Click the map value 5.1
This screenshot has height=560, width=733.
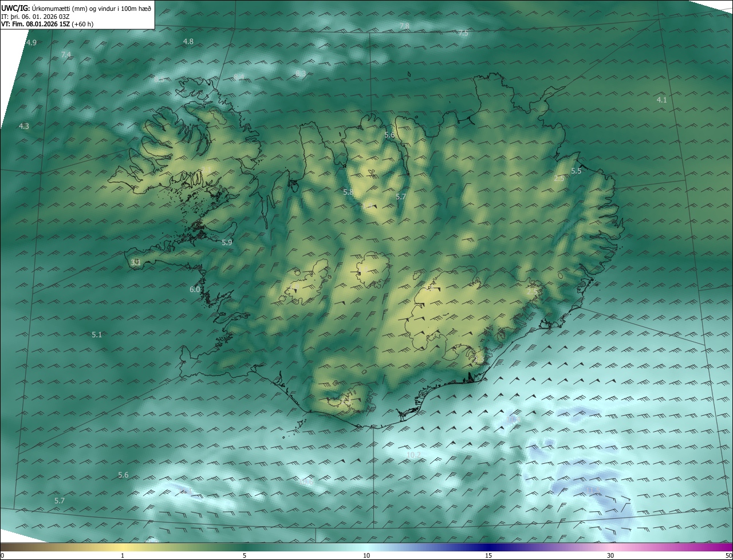coord(97,334)
